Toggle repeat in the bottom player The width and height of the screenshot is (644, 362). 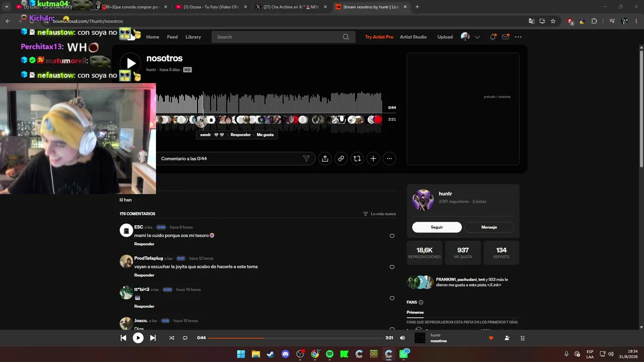point(185,338)
